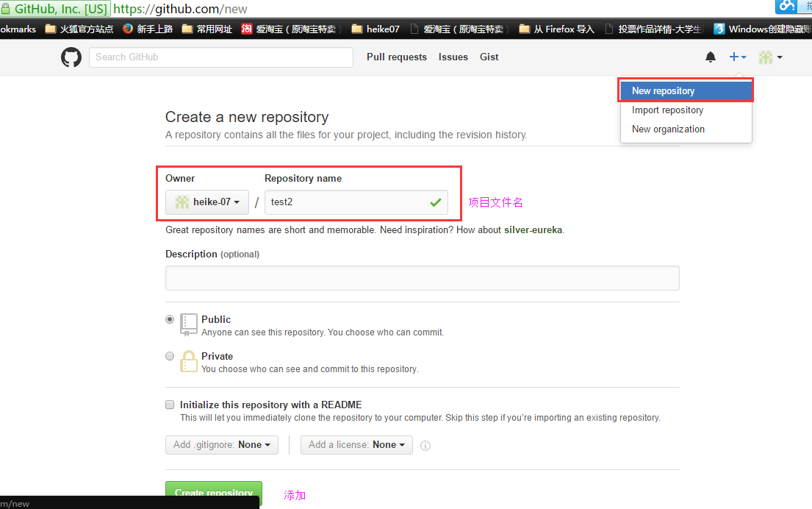The height and width of the screenshot is (509, 812).
Task: Expand the plus create-new dropdown
Action: (738, 57)
